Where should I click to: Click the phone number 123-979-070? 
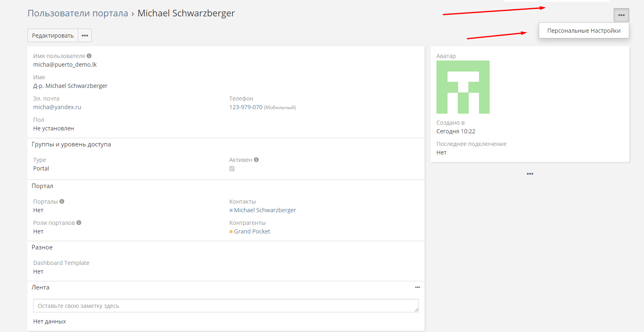pos(246,107)
